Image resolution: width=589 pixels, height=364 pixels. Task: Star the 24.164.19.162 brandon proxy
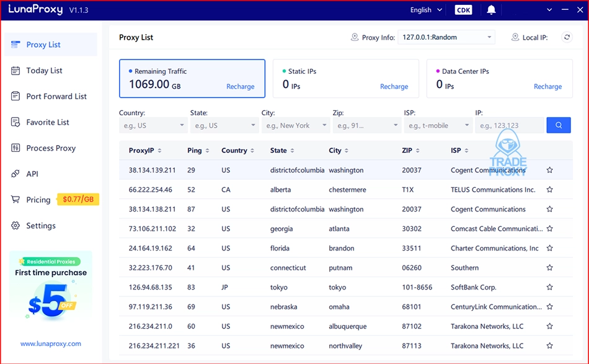(x=549, y=248)
